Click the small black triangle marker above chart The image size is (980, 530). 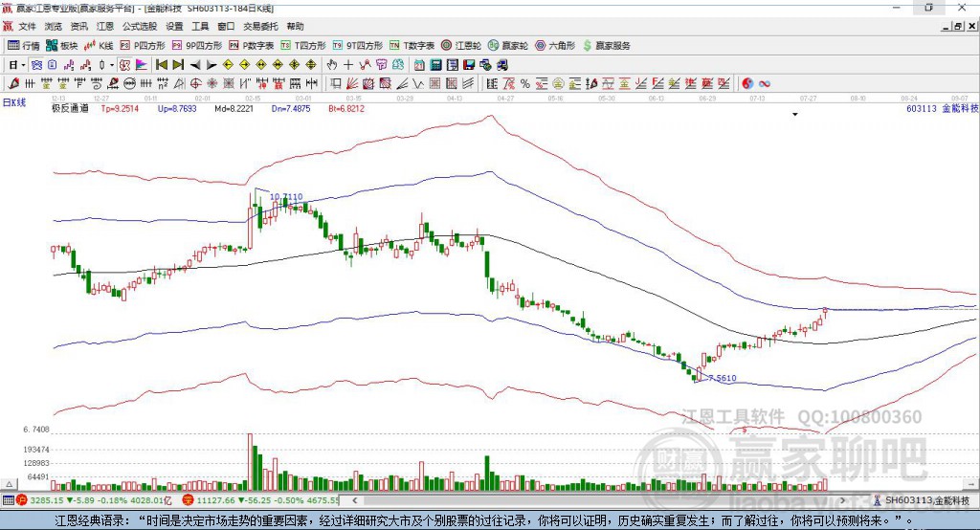(795, 115)
